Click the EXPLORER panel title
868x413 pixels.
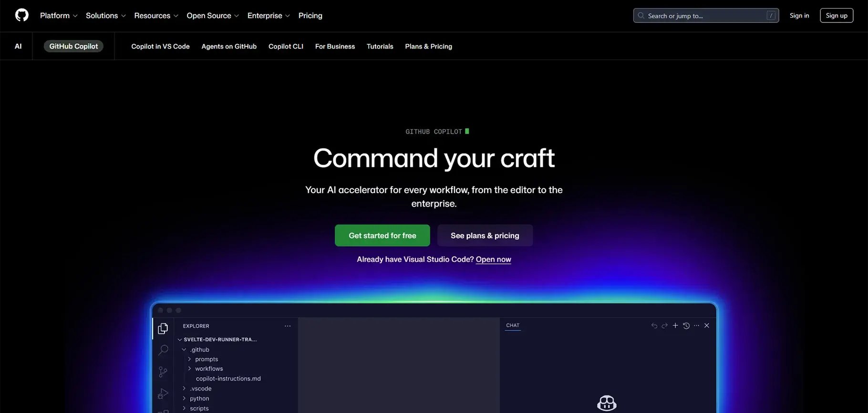196,326
